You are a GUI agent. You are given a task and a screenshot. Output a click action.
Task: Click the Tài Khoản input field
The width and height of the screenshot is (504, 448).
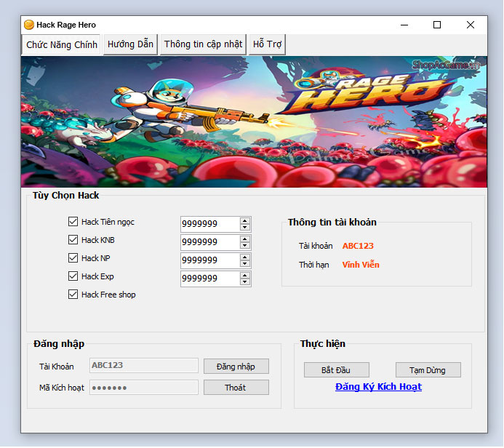pyautogui.click(x=144, y=366)
